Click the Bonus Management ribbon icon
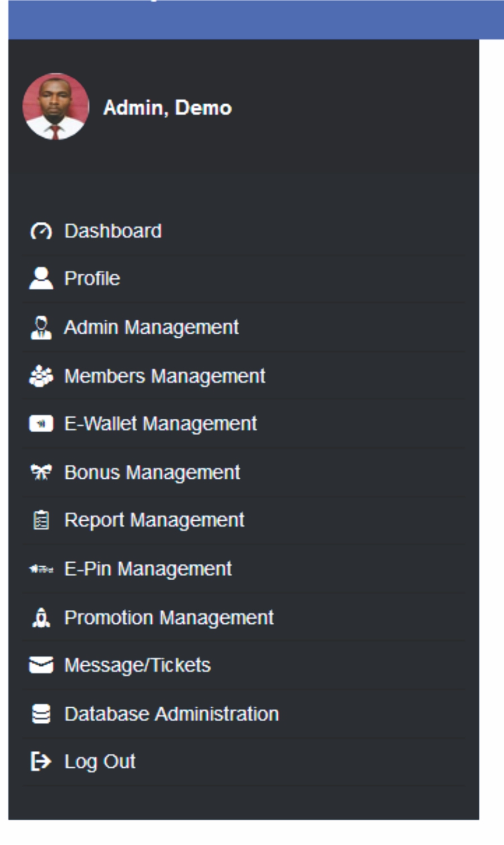This screenshot has width=504, height=845. pos(41,473)
